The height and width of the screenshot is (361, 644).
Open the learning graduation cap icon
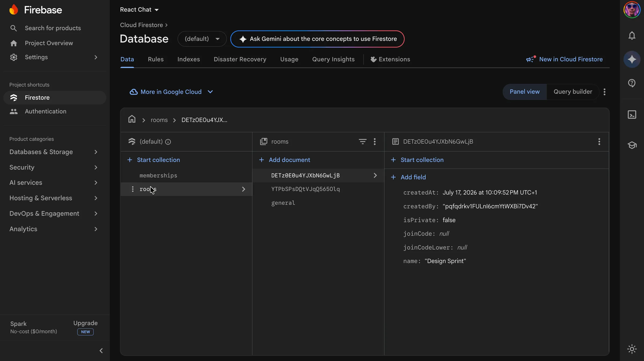click(x=632, y=145)
